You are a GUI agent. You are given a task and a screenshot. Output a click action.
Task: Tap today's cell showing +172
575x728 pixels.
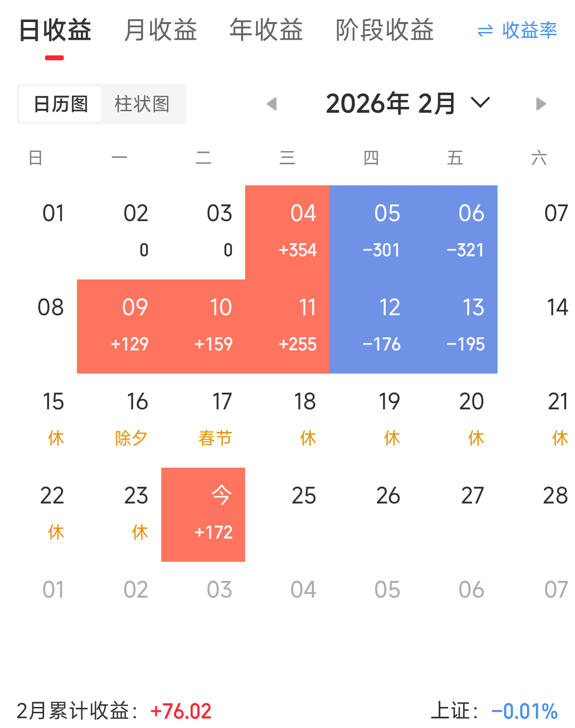(203, 514)
